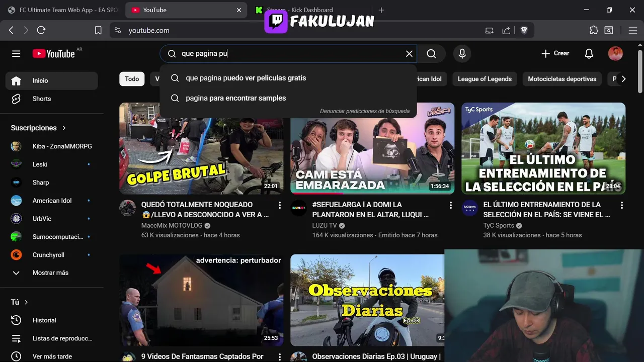Viewport: 644px width, 362px height.
Task: Open Listas de reproducción
Action: click(x=51, y=338)
